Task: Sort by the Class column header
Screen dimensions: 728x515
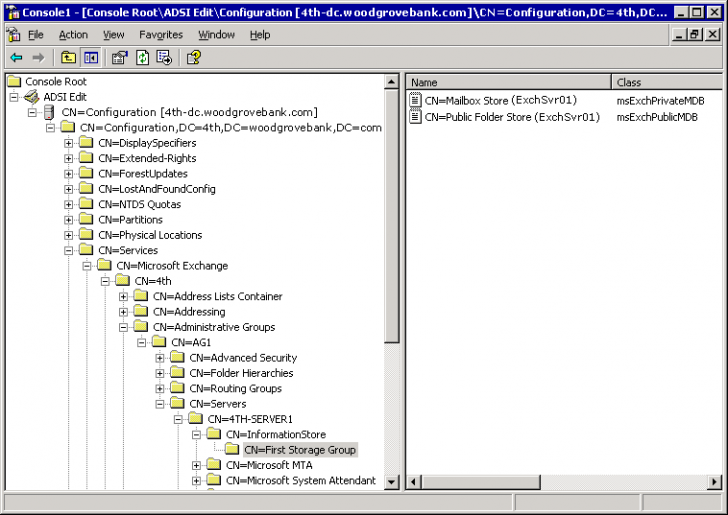Action: pos(667,82)
